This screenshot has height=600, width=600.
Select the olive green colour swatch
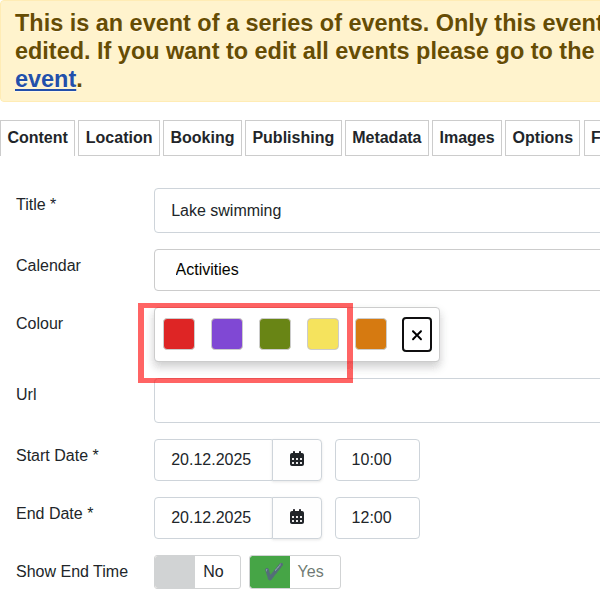click(x=275, y=334)
